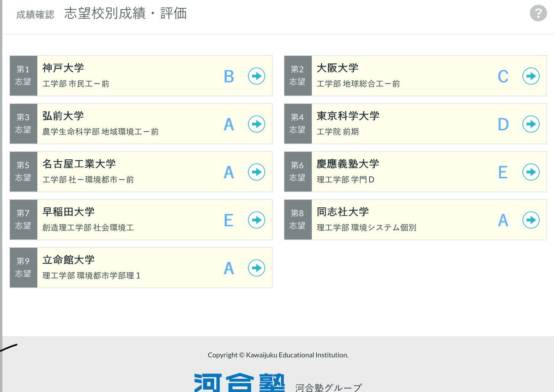Image resolution: width=554 pixels, height=392 pixels.
Task: Click the 第5志望 rank label
Action: click(x=23, y=172)
